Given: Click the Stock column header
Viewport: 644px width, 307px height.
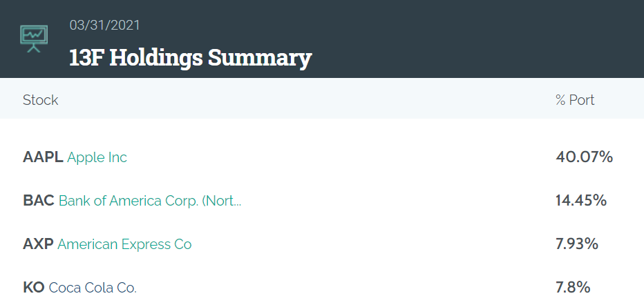Looking at the screenshot, I should point(41,100).
